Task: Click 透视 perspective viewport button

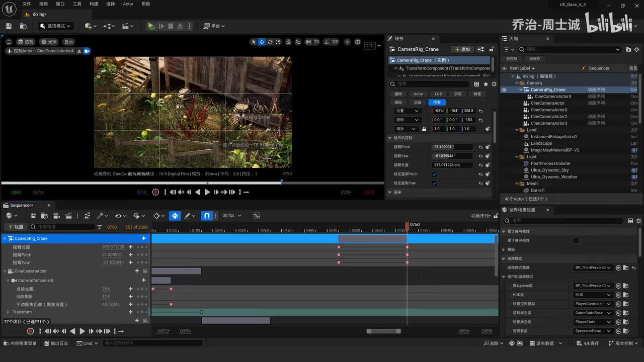Action: [25, 42]
